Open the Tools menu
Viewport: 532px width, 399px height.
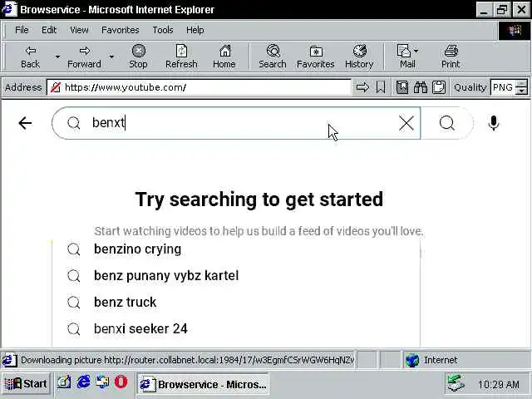[x=163, y=30]
